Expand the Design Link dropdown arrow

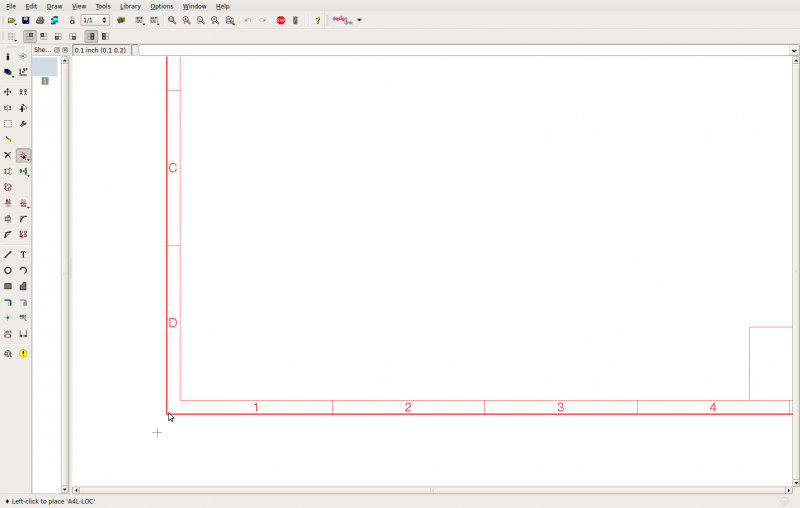[x=359, y=20]
